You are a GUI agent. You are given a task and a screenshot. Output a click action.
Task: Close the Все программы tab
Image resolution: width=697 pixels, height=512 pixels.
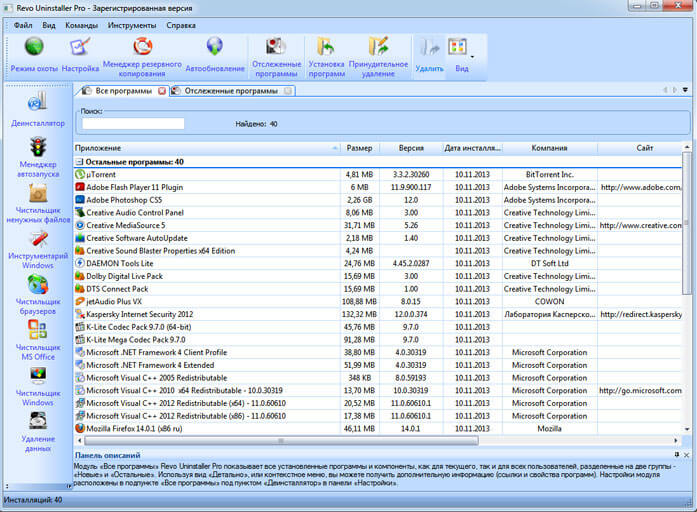(162, 91)
